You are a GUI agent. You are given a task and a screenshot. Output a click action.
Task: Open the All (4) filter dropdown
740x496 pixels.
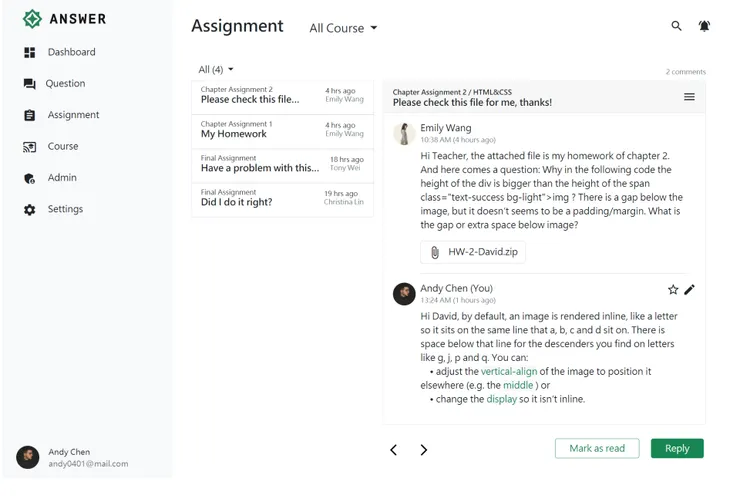click(x=216, y=69)
